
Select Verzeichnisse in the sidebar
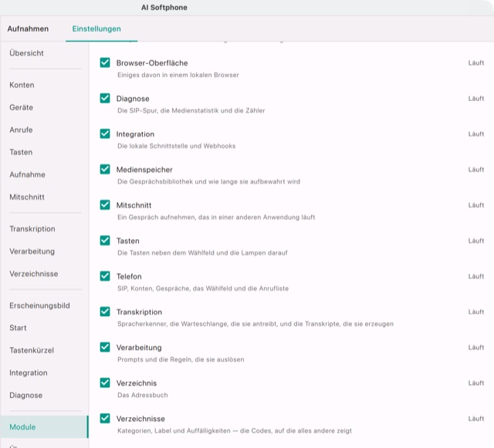34,274
